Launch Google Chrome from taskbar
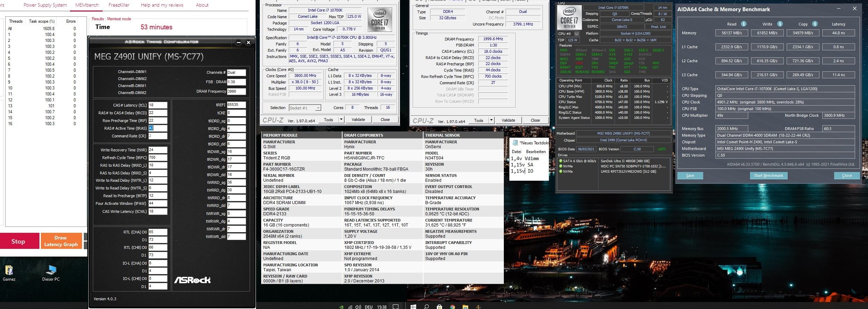The height and width of the screenshot is (309, 868). pyautogui.click(x=453, y=307)
